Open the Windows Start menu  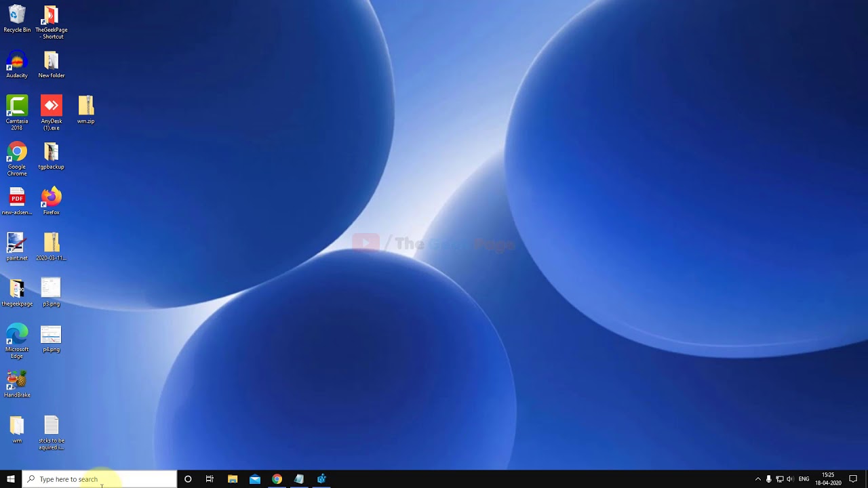(x=11, y=479)
